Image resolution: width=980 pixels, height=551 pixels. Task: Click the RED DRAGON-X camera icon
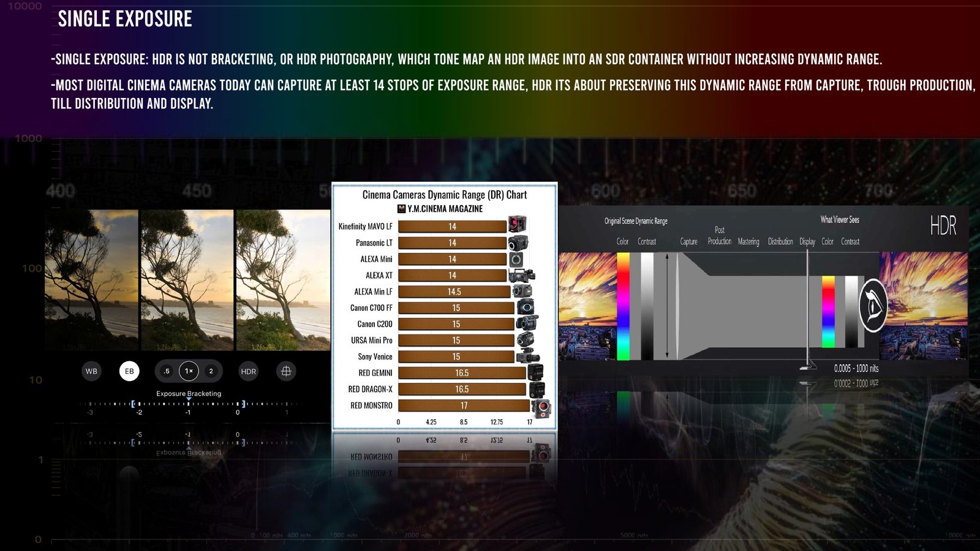click(537, 389)
